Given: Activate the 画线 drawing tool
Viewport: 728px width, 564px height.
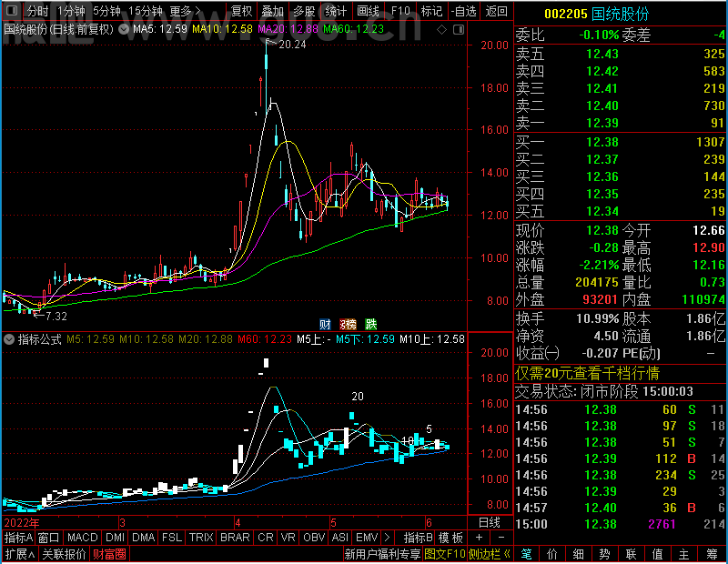Looking at the screenshot, I should pyautogui.click(x=368, y=11).
